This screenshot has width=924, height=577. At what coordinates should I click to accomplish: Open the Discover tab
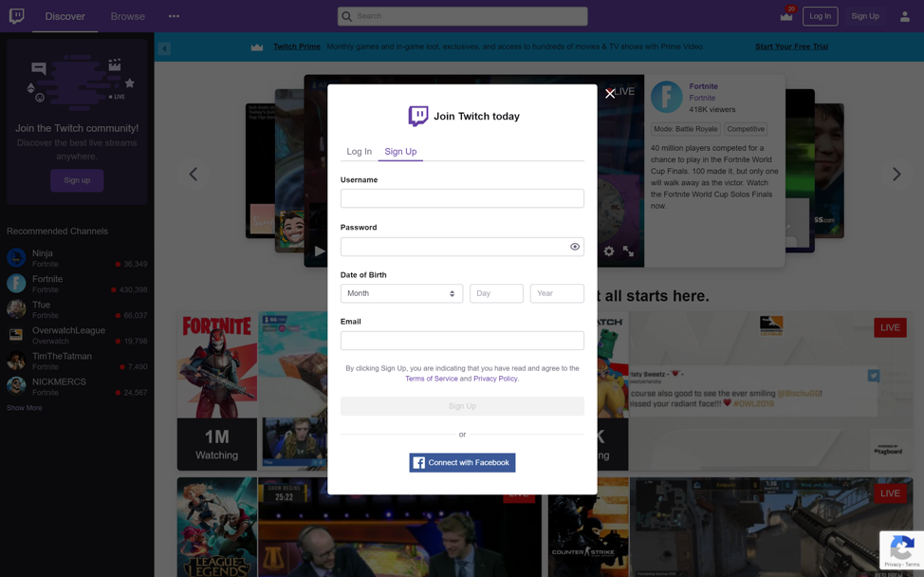click(x=65, y=16)
